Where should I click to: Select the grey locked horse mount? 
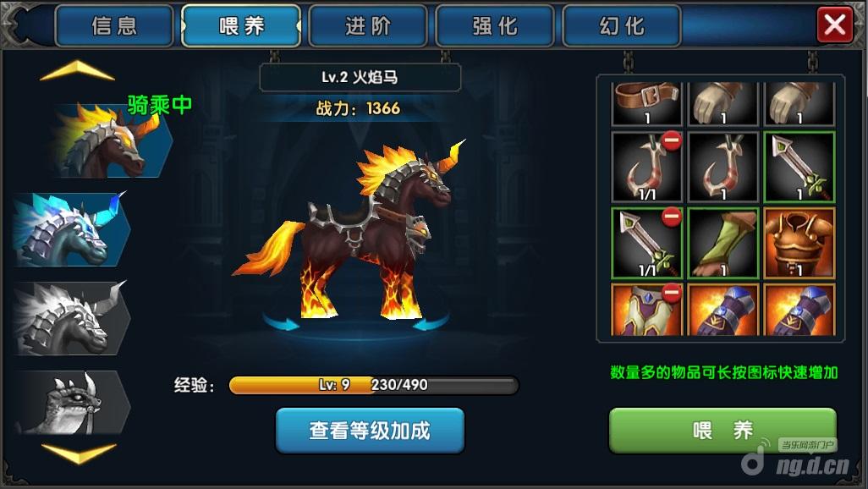72,318
